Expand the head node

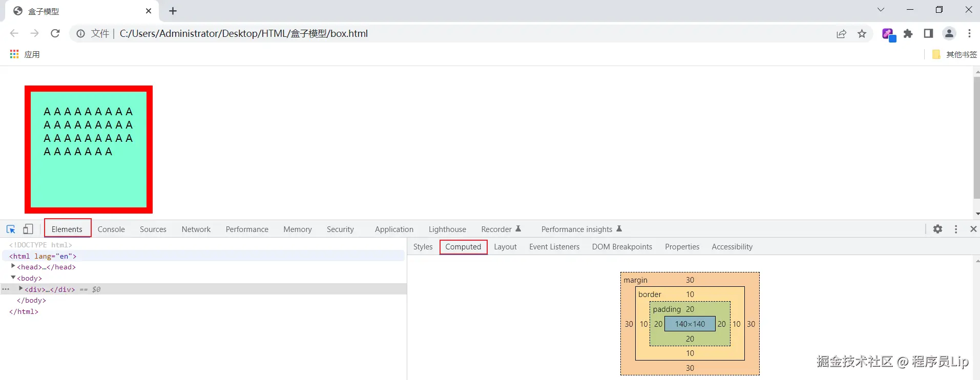(x=13, y=266)
